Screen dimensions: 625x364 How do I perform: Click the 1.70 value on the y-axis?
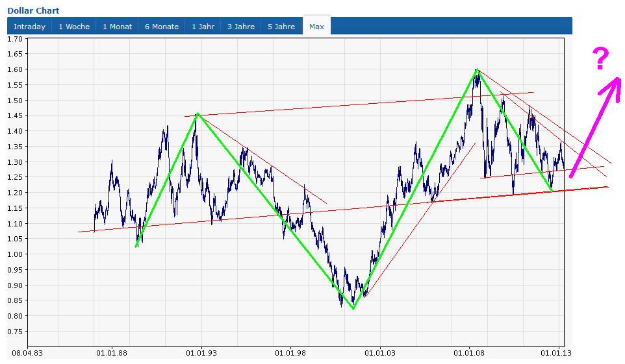[14, 39]
